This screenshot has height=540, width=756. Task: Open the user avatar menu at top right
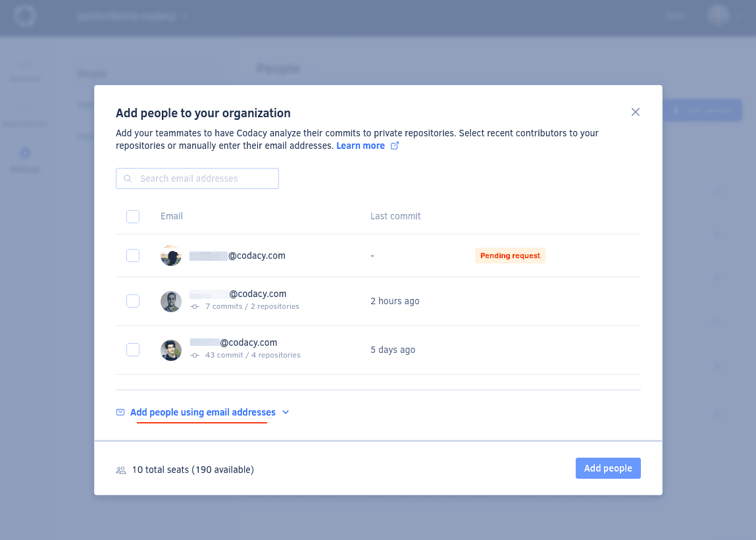718,15
